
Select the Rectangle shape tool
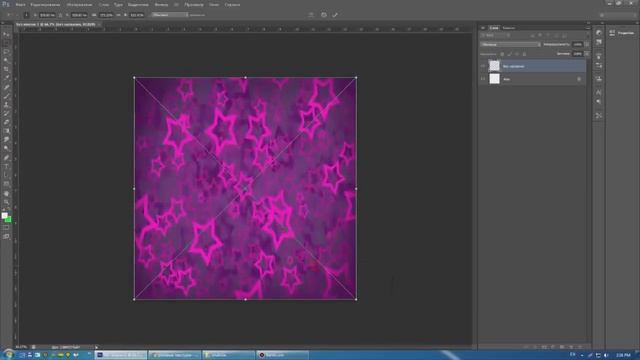6,184
